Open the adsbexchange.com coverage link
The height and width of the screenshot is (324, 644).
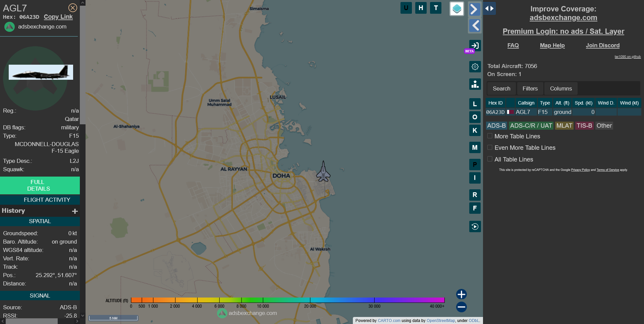coord(563,18)
